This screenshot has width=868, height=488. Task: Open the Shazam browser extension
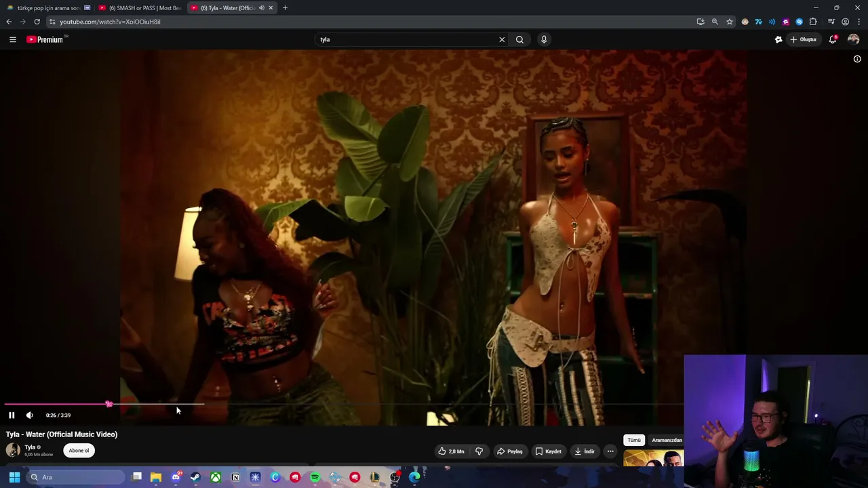click(x=799, y=22)
